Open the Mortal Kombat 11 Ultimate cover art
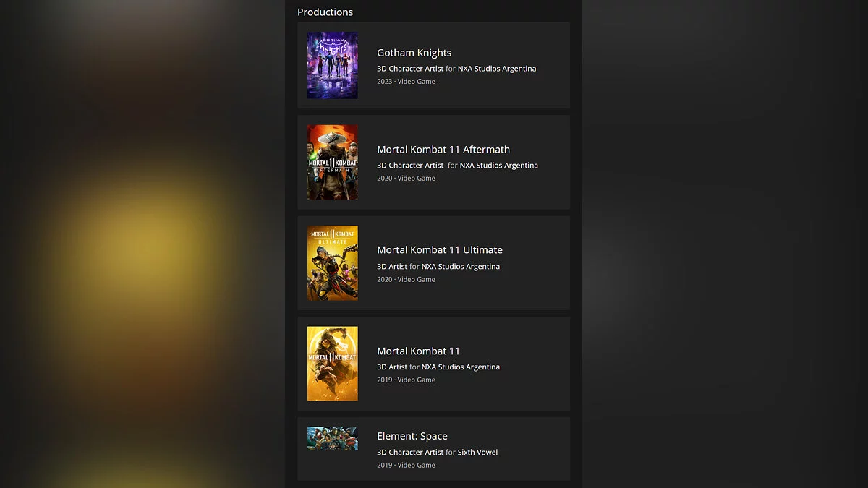 point(332,263)
